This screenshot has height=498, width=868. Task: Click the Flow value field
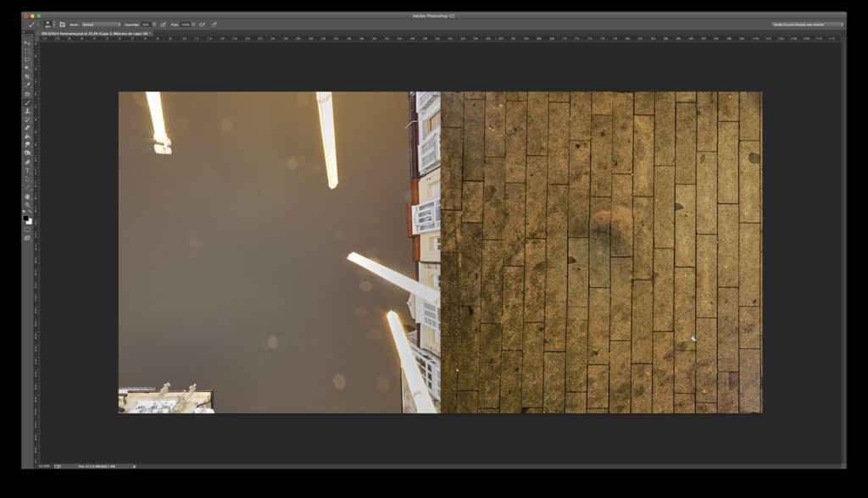coord(185,25)
